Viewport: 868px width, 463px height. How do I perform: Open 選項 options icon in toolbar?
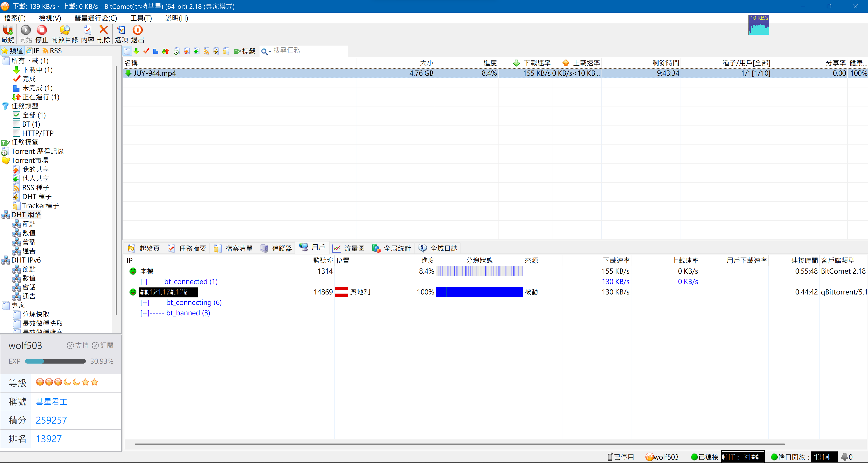[121, 30]
